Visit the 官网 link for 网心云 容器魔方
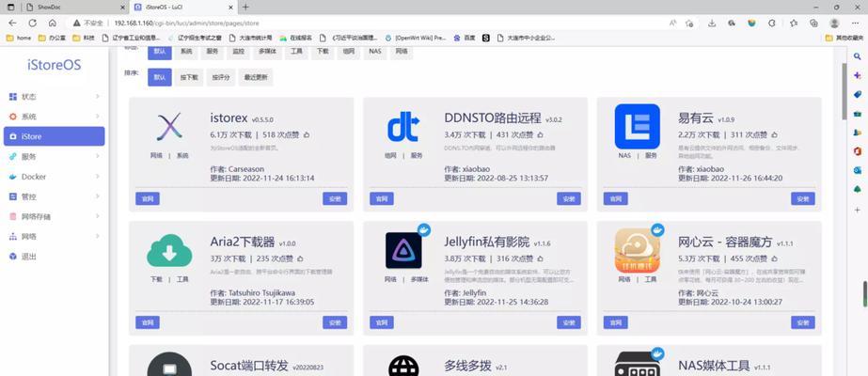This screenshot has width=868, height=376. click(x=615, y=322)
